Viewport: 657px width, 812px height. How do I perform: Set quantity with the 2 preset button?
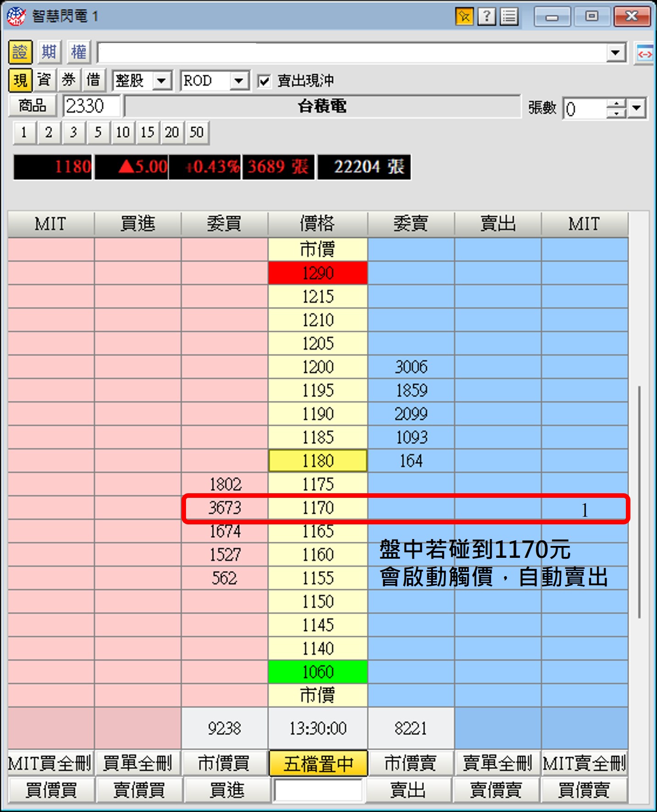coord(49,133)
